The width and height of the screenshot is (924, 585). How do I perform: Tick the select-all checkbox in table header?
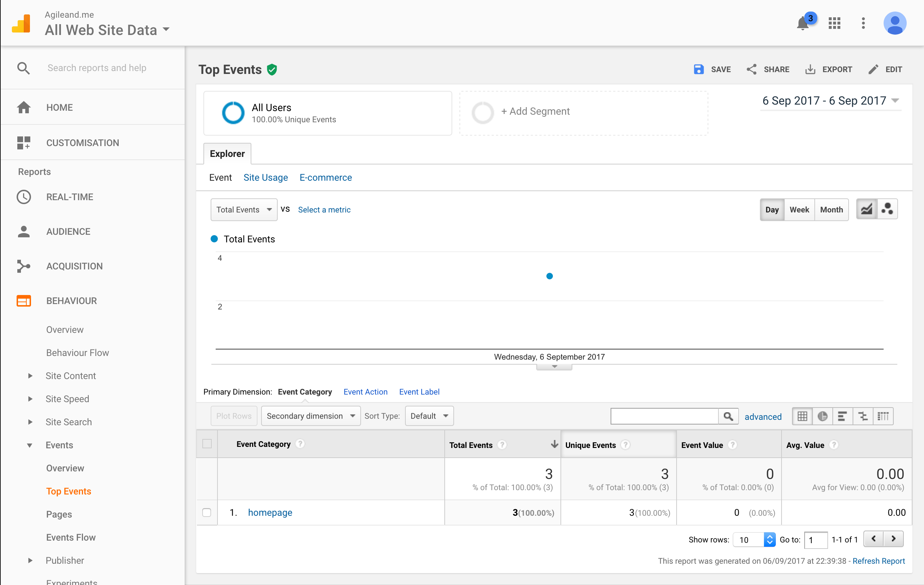[207, 444]
